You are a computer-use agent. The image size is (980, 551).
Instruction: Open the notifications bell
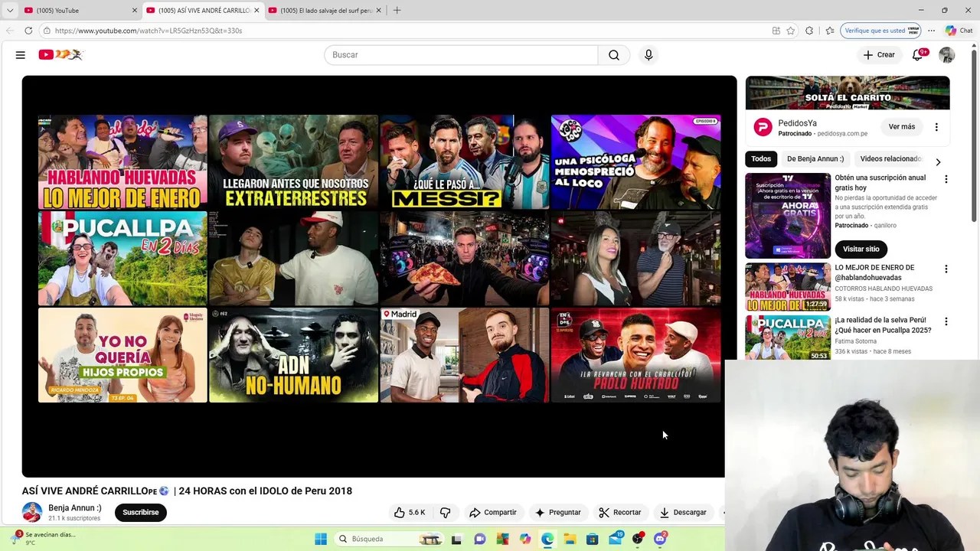tap(918, 55)
